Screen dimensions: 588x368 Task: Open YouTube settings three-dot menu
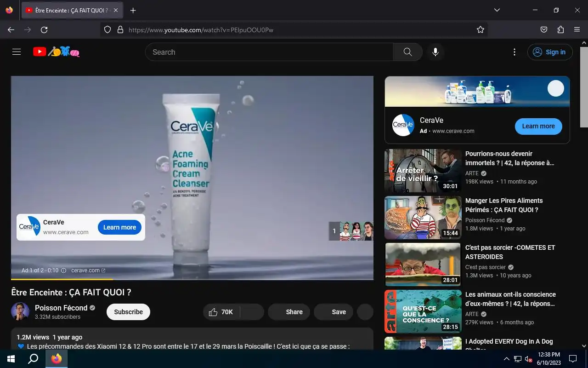[514, 52]
